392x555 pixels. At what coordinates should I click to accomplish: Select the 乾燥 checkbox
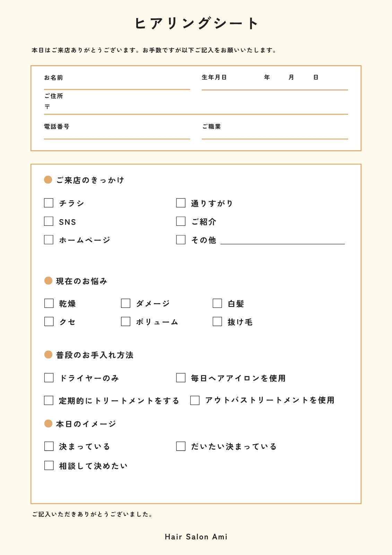coord(49,303)
